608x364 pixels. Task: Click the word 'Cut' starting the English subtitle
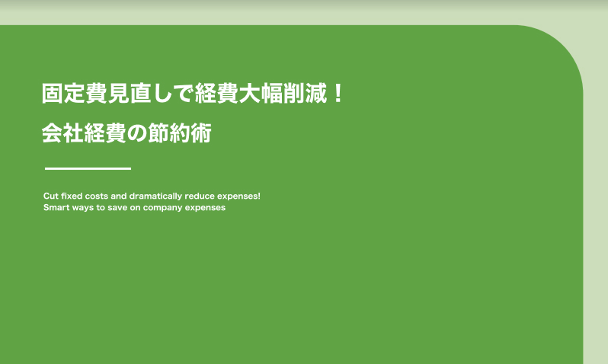coord(50,196)
